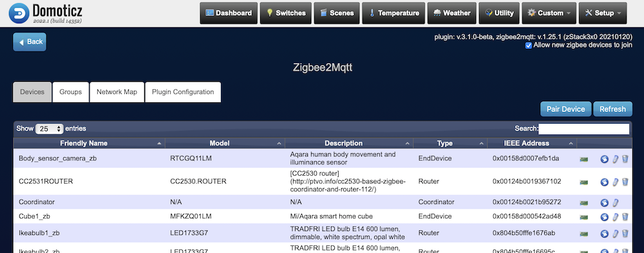644x253 pixels.
Task: Open the blue scroll icon for Body_sensor_camera_zb
Action: 604,159
